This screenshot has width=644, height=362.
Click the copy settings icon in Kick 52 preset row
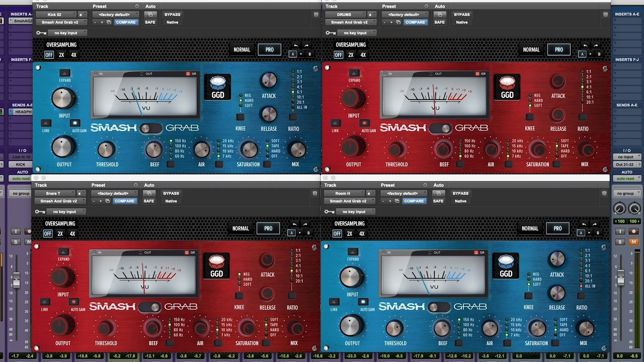pos(109,22)
